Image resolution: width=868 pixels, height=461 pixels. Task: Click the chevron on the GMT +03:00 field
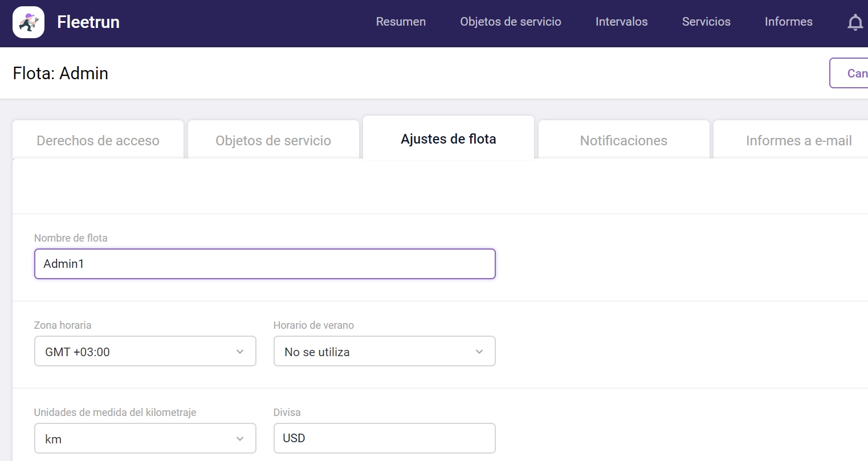(x=239, y=352)
